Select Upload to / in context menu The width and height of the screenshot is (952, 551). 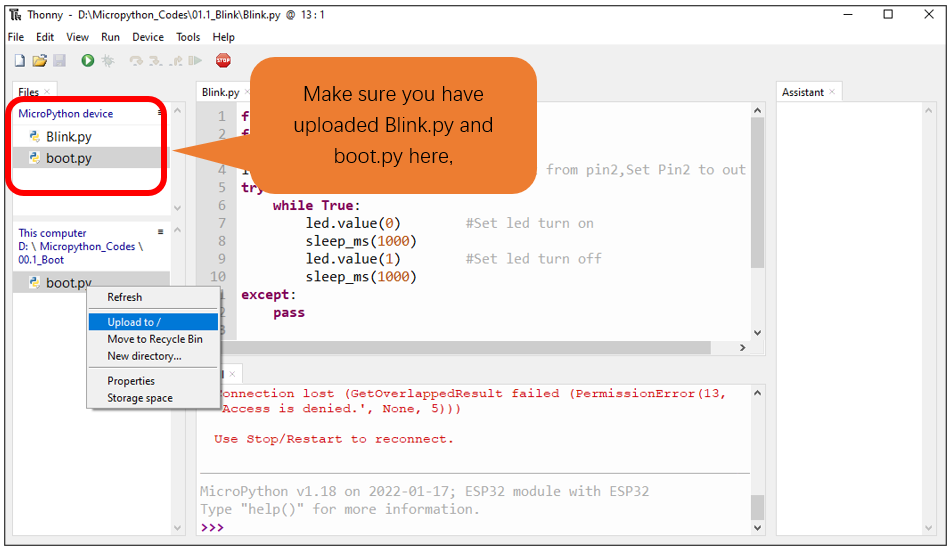(153, 322)
